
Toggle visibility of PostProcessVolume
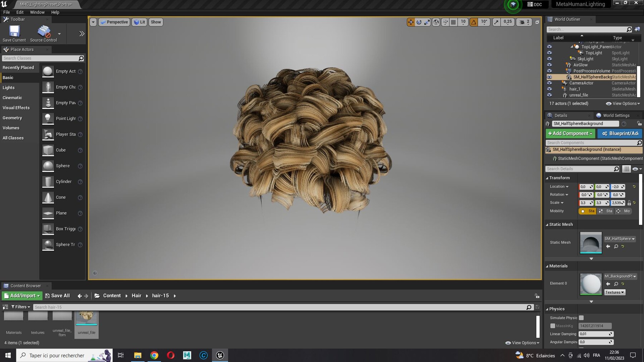550,71
